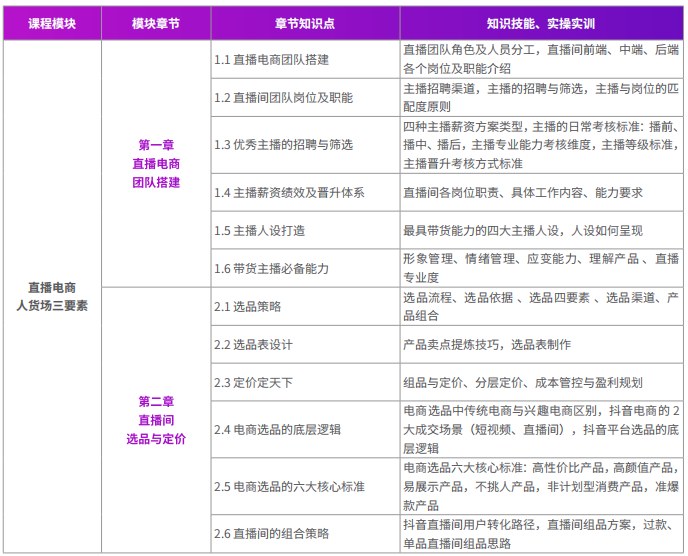688x556 pixels.
Task: Select text 选品流程、选品依据
Action: [458, 298]
